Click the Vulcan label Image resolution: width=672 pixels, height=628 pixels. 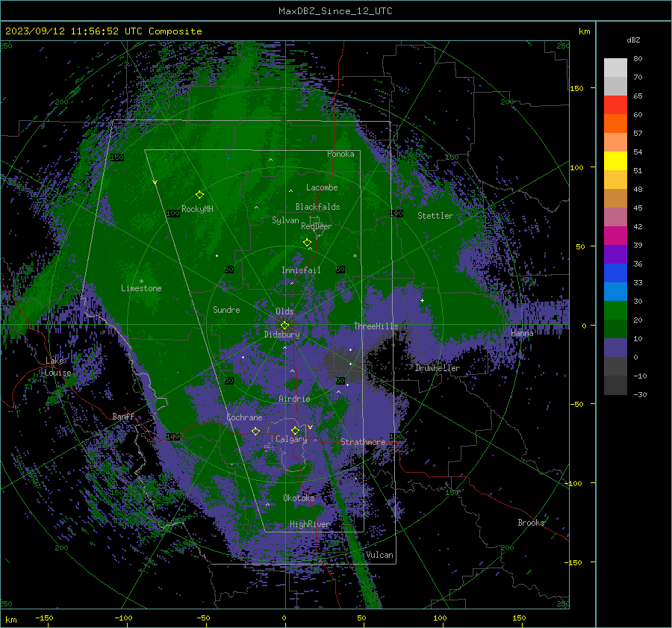[x=379, y=555]
